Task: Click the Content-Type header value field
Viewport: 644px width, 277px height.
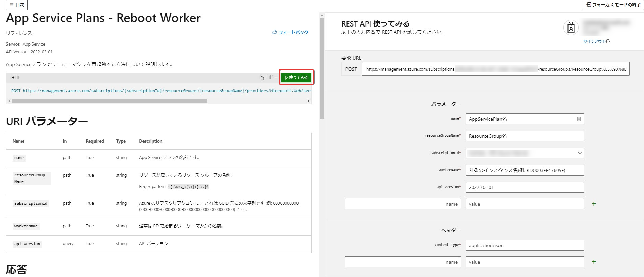Action: tap(524, 245)
